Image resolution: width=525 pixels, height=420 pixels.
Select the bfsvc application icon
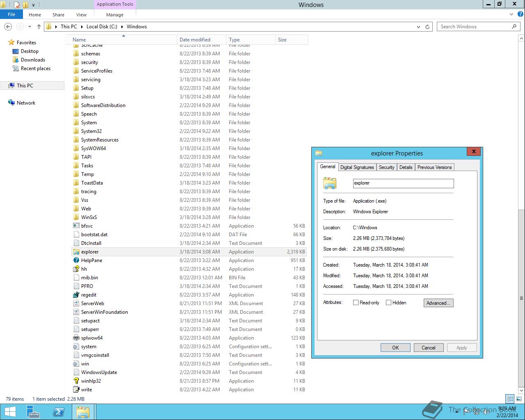point(76,226)
